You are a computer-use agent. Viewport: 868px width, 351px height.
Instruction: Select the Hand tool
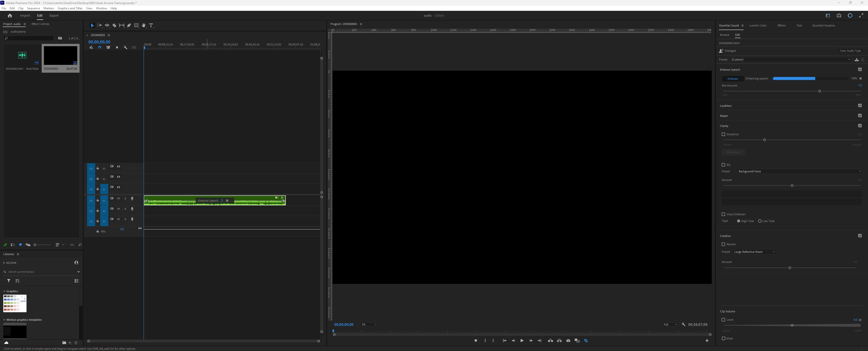(x=144, y=25)
